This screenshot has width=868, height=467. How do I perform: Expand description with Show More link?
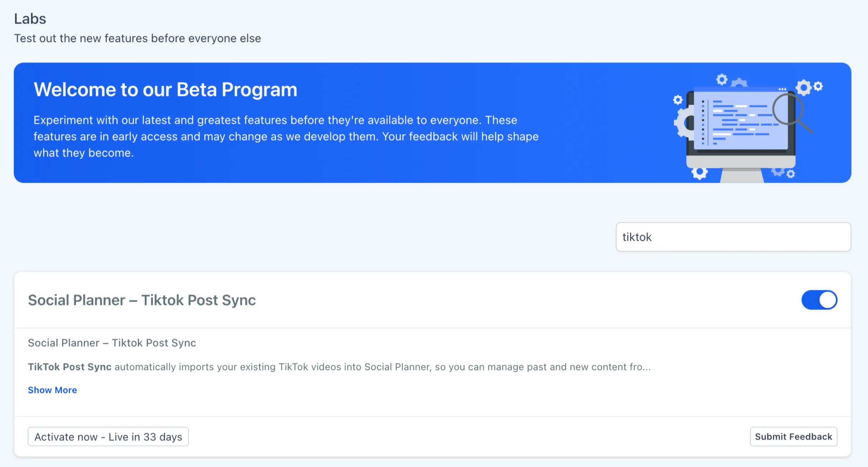pos(52,390)
